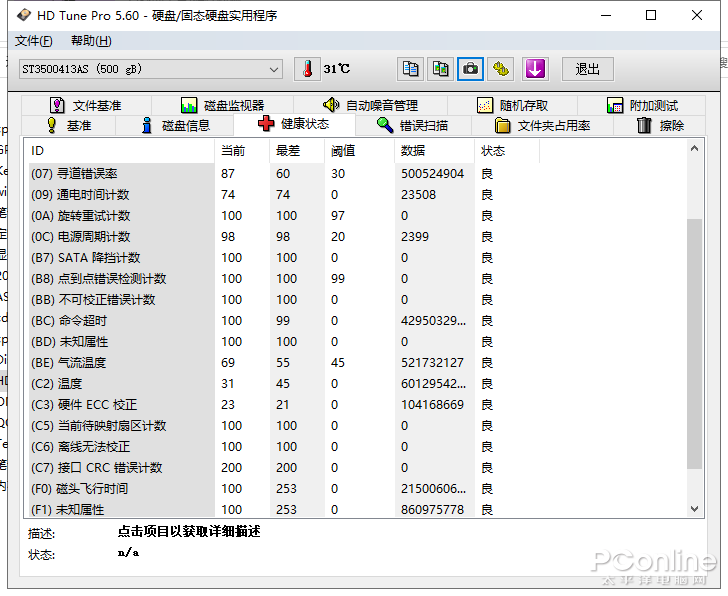
Task: Switch to the 自动噪音管理 tab
Action: click(370, 105)
